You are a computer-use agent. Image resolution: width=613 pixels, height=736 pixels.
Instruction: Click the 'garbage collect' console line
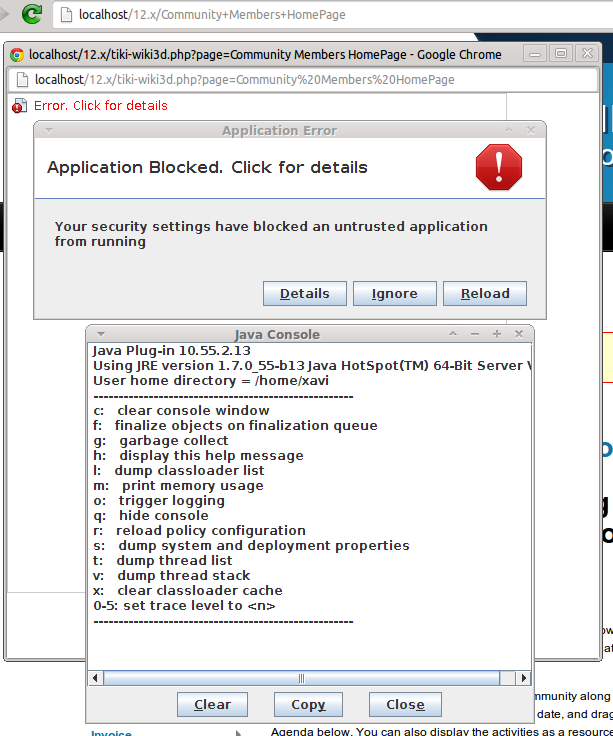click(161, 441)
